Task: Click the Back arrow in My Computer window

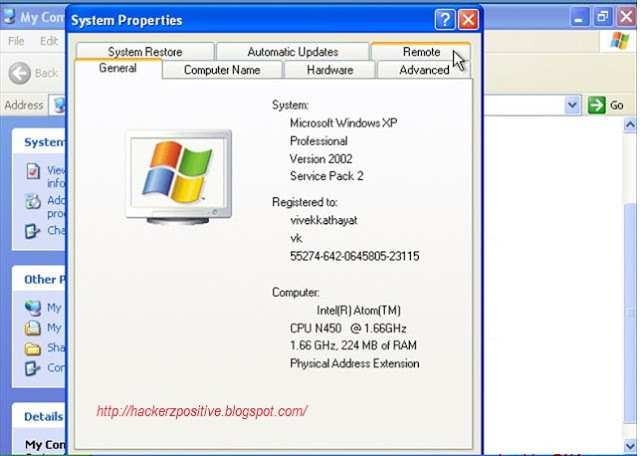Action: [x=20, y=73]
